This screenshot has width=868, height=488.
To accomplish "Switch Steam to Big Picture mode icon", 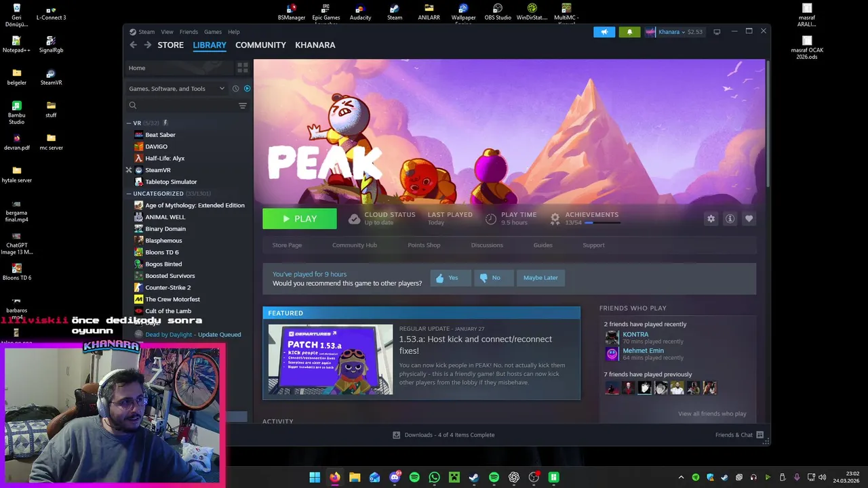I will [717, 32].
